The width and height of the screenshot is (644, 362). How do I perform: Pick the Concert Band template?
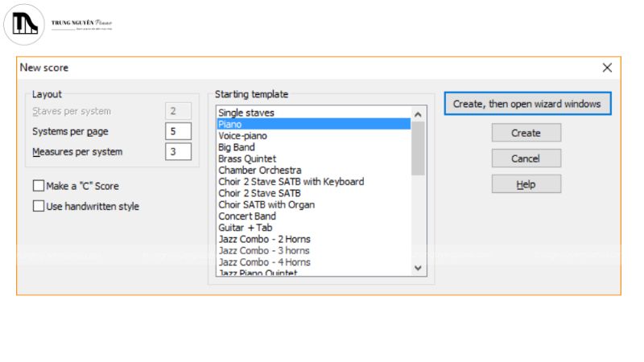tap(247, 216)
